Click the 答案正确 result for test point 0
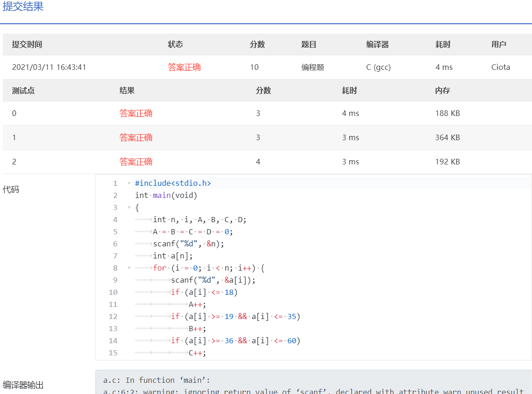 point(136,113)
